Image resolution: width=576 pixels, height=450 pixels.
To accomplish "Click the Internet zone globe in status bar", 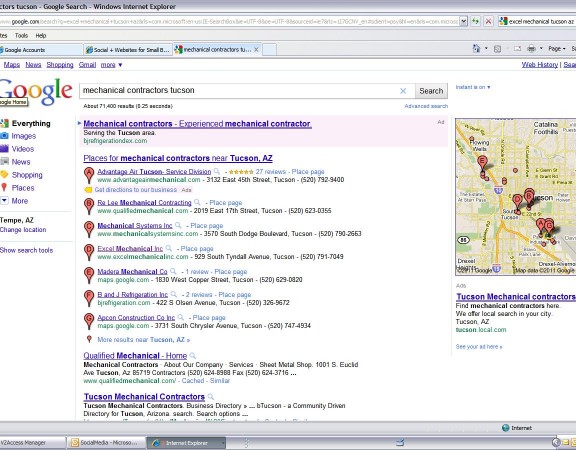I will coord(505,428).
